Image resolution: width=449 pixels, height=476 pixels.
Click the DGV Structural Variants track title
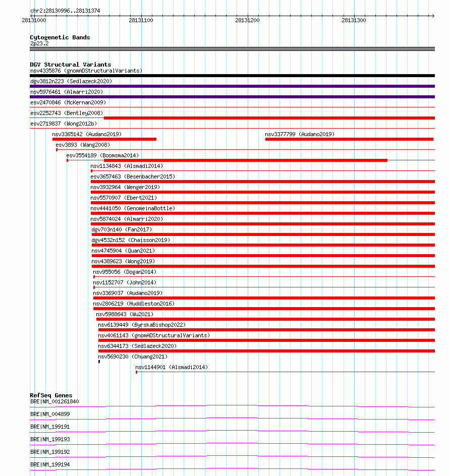point(71,65)
